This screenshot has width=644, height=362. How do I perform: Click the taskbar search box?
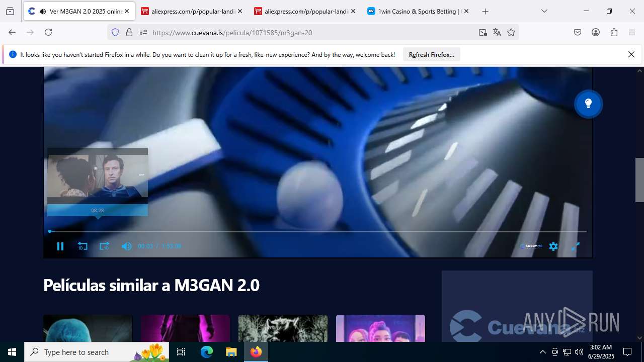(97, 352)
